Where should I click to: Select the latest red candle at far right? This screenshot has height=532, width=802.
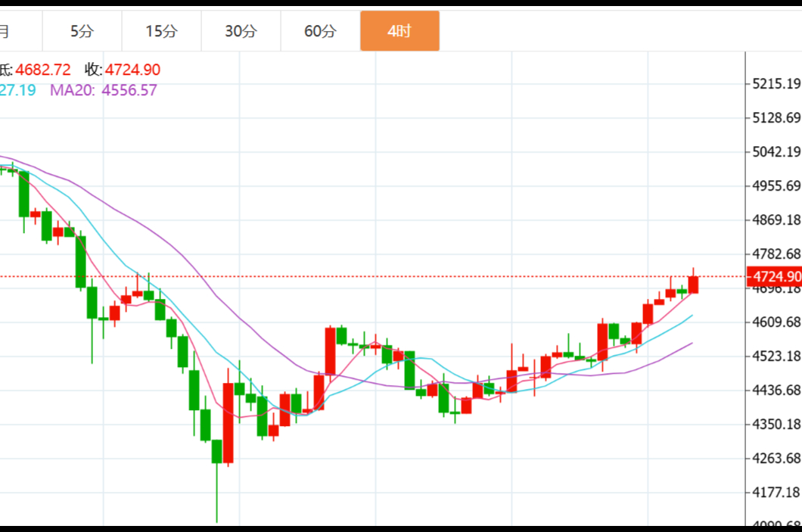(693, 285)
